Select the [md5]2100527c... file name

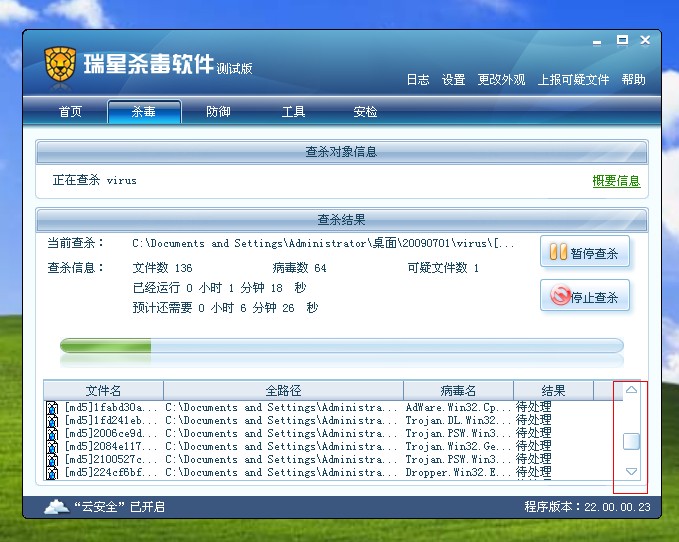click(x=111, y=460)
